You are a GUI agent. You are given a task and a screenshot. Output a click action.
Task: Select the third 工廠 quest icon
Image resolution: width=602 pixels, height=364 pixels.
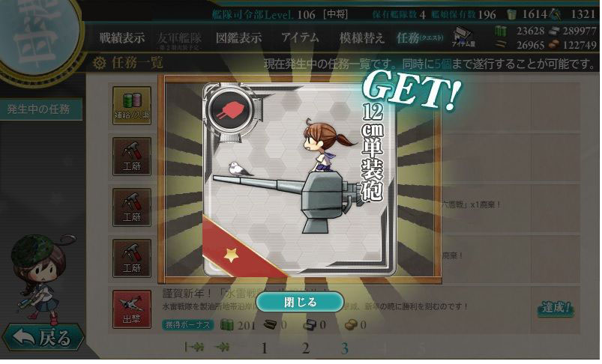click(x=132, y=258)
